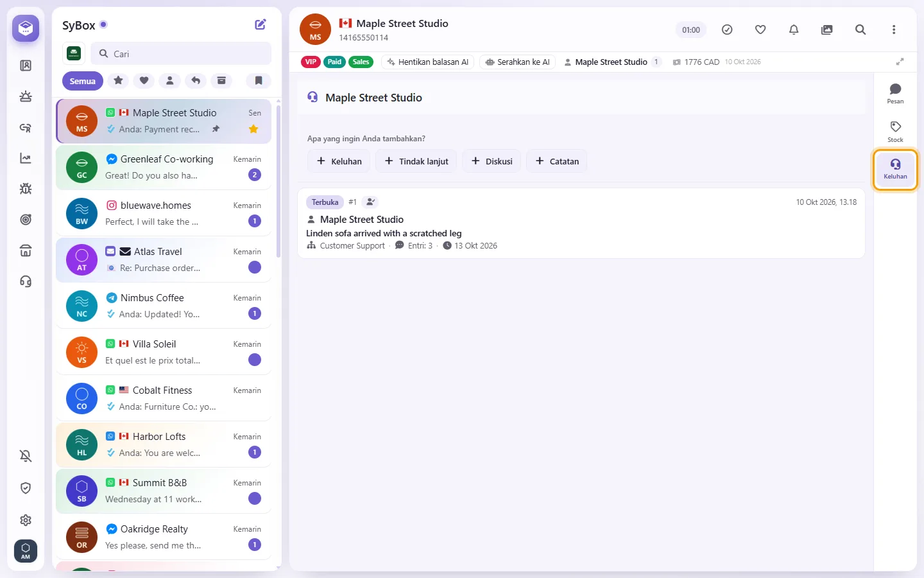Switch to the Pesan panel tab
Screen dimensions: 924x578
tap(895, 93)
